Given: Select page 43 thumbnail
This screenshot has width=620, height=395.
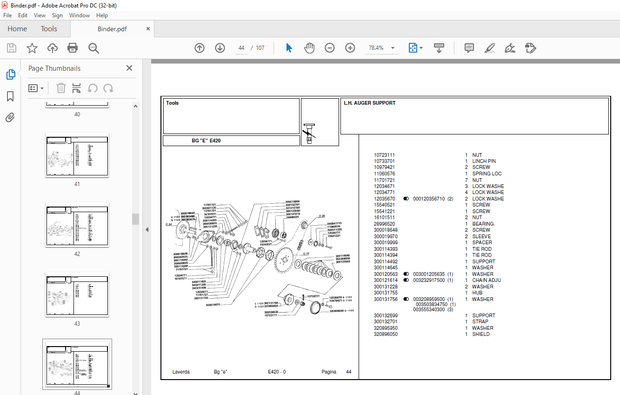Looking at the screenshot, I should click(77, 295).
